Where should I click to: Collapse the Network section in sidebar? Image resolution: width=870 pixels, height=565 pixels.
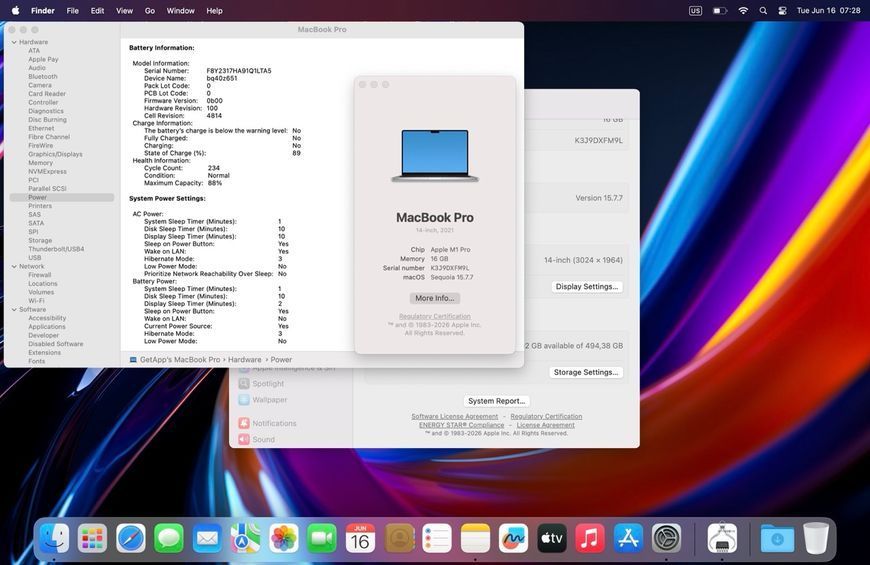[14, 266]
